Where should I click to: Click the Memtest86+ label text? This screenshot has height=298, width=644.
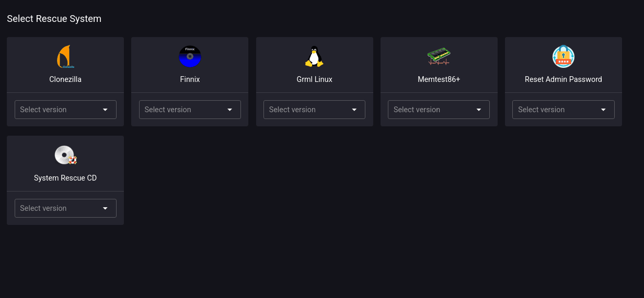(439, 79)
